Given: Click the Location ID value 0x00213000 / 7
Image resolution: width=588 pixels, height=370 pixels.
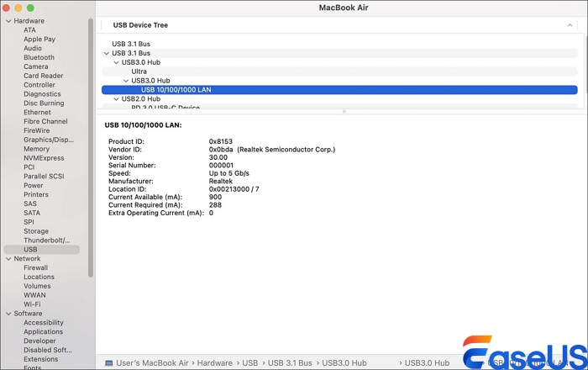Looking at the screenshot, I should (234, 189).
